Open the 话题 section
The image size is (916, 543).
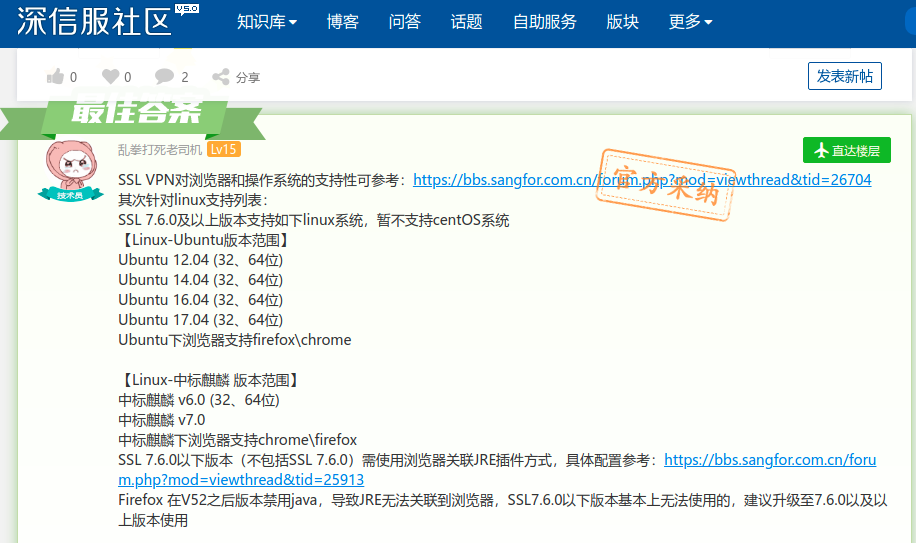point(466,22)
